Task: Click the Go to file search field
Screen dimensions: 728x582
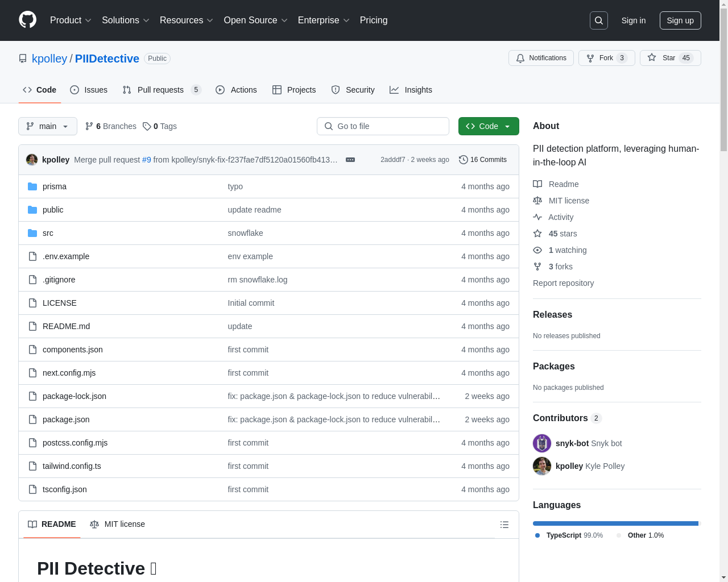Action: coord(383,126)
